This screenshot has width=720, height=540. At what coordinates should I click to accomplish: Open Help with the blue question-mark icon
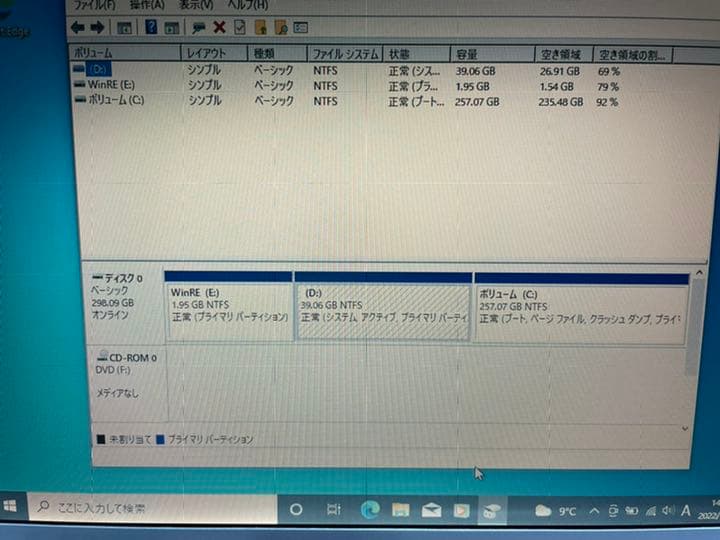pyautogui.click(x=151, y=27)
